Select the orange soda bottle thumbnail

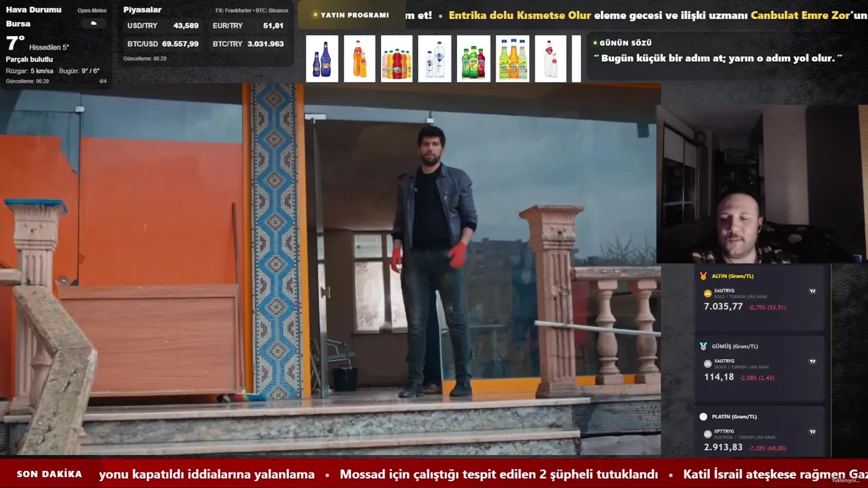[x=359, y=59]
